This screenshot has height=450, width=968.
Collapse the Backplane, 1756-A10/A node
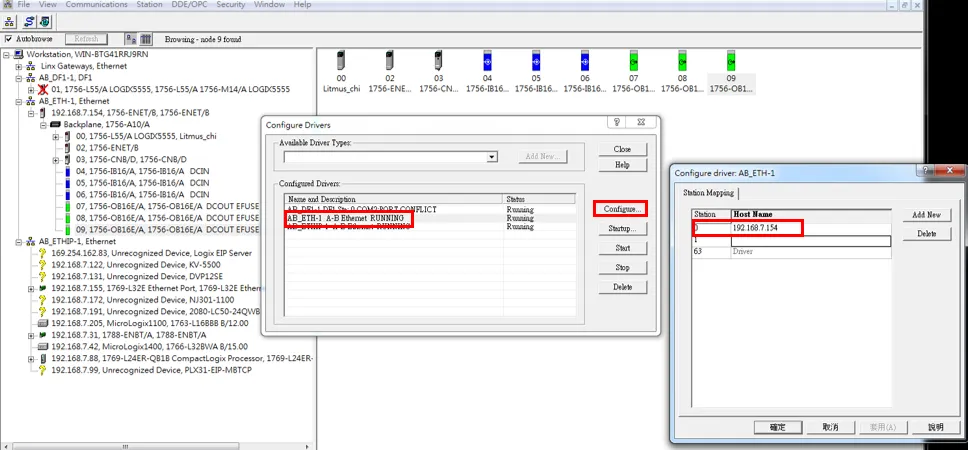pos(43,125)
